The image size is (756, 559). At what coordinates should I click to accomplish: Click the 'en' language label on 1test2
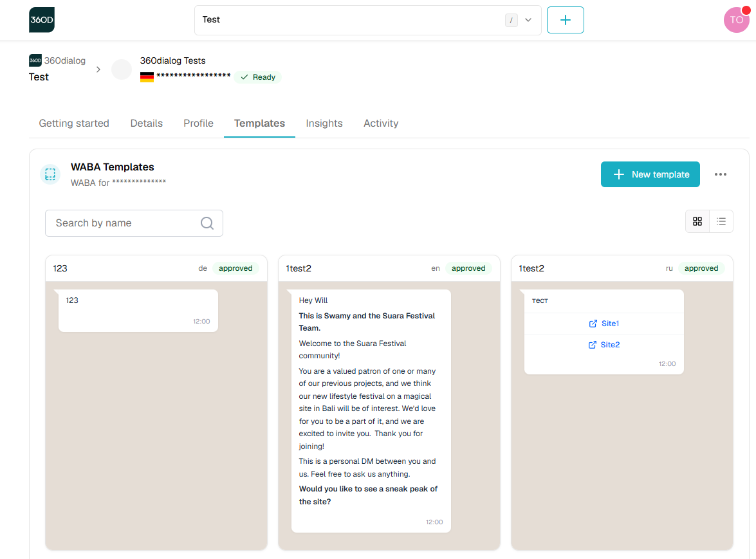point(436,268)
